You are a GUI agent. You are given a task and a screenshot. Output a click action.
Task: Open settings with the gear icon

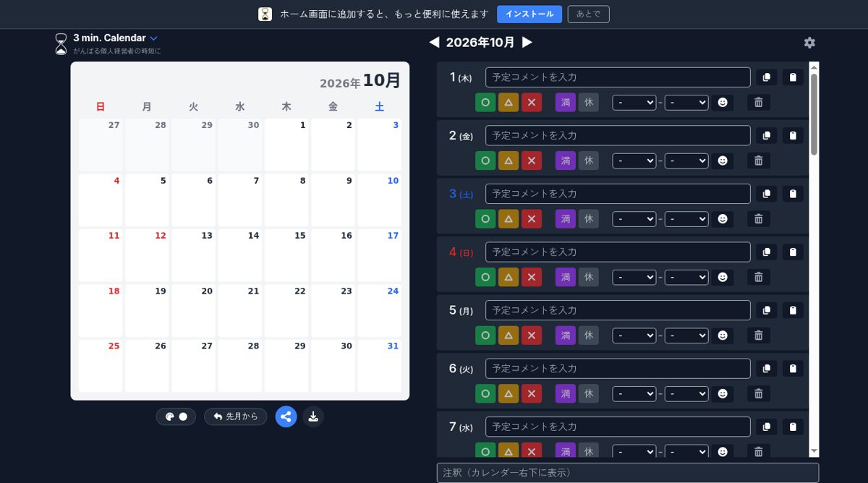point(809,43)
